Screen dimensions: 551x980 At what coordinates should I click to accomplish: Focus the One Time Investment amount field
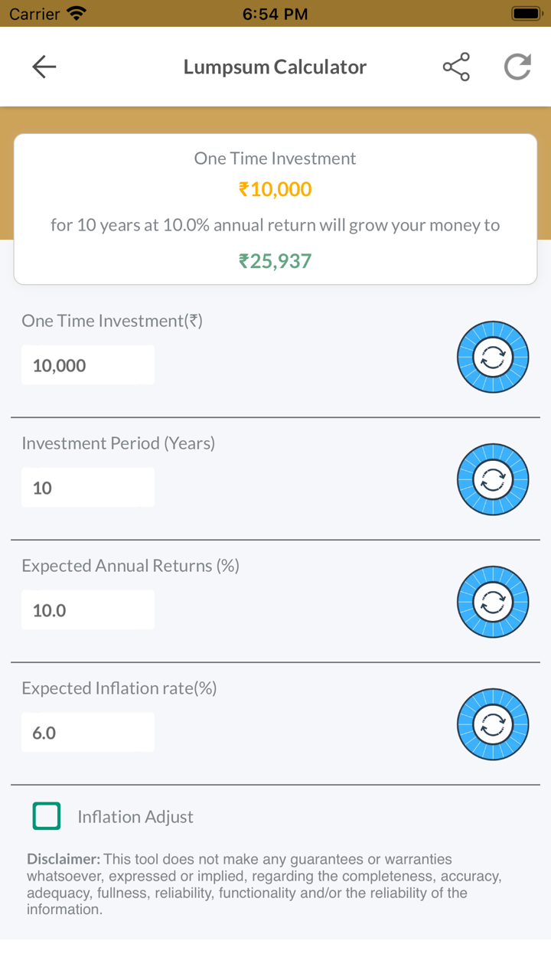88,365
